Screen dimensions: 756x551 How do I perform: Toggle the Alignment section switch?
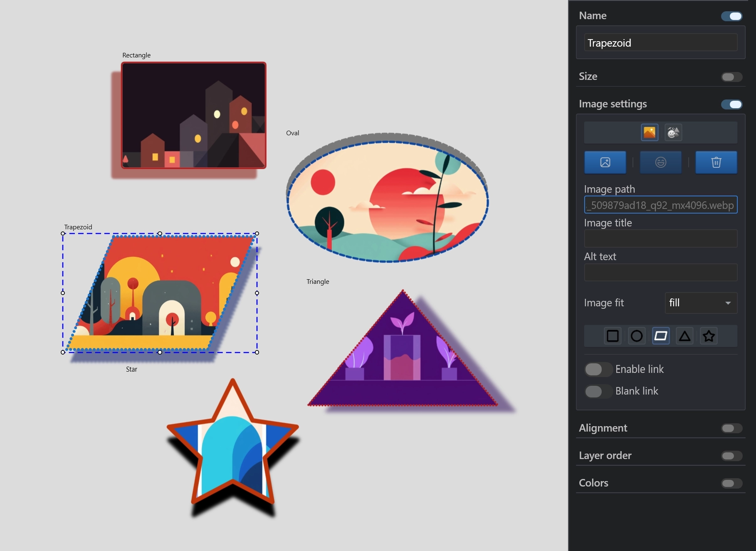point(732,428)
